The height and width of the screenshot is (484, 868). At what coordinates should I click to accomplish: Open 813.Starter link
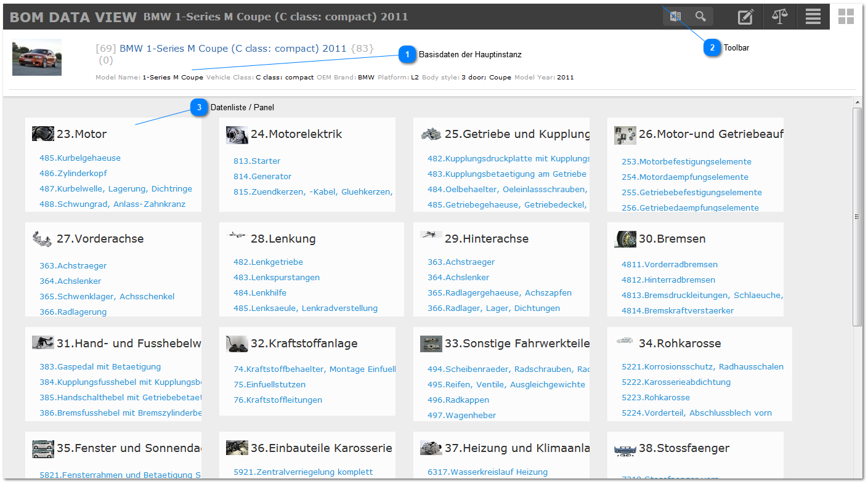coord(257,161)
